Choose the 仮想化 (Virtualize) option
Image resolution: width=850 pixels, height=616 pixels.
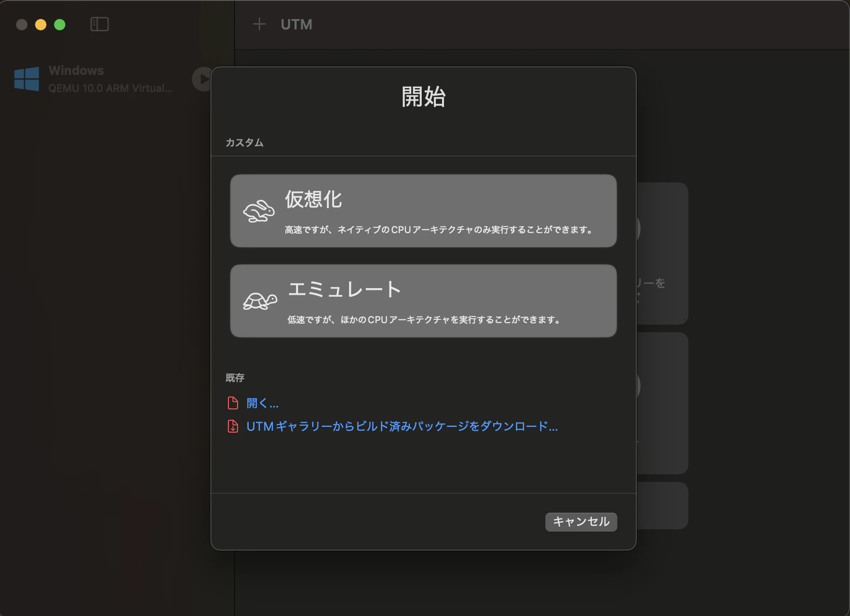click(423, 211)
